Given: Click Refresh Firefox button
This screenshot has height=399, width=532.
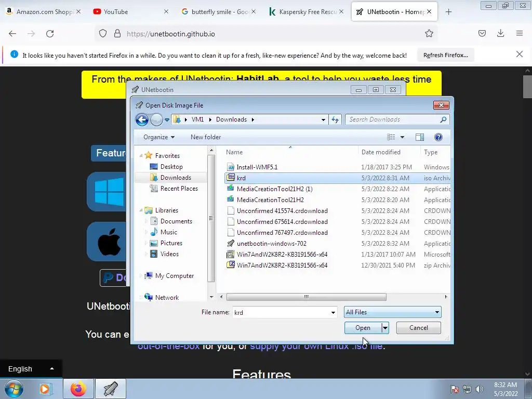Looking at the screenshot, I should point(445,55).
